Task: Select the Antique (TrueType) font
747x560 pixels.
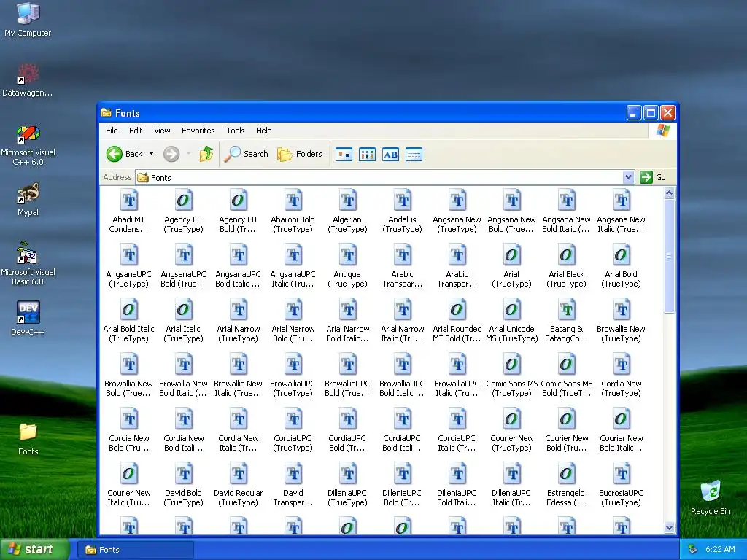Action: pos(348,265)
